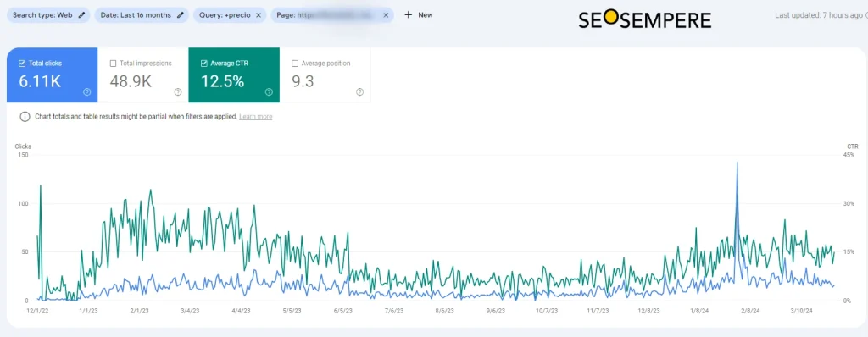Click the 2/8/24 date axis label
The image size is (868, 337).
coord(750,311)
